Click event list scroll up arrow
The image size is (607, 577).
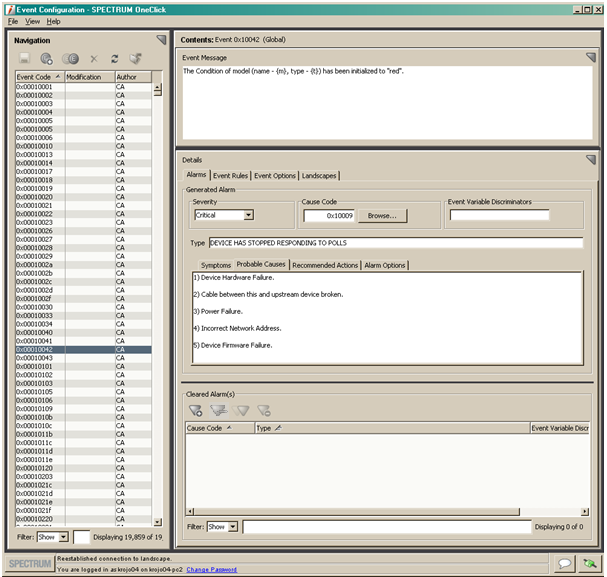(158, 87)
